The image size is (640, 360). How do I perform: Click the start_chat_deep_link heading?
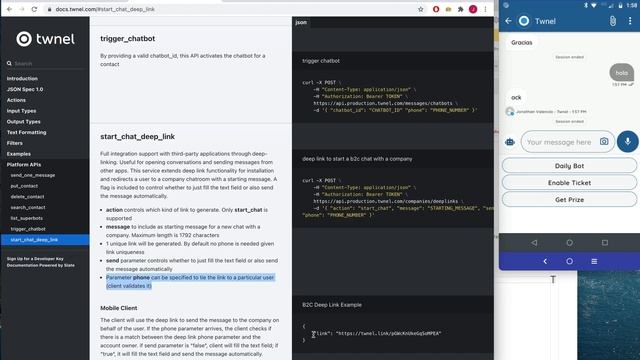(138, 136)
